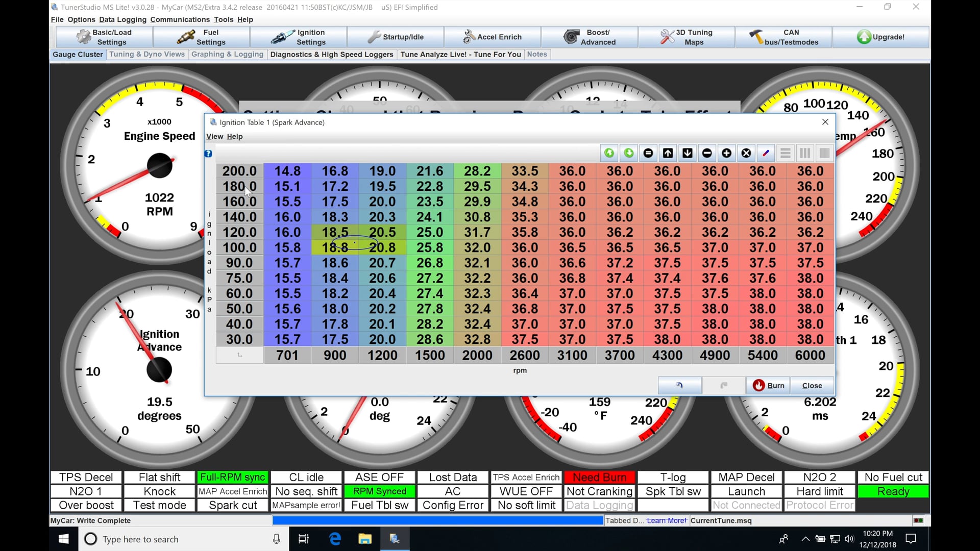Viewport: 980px width, 551px height.
Task: Click the Need Burn status indicator
Action: pos(599,478)
